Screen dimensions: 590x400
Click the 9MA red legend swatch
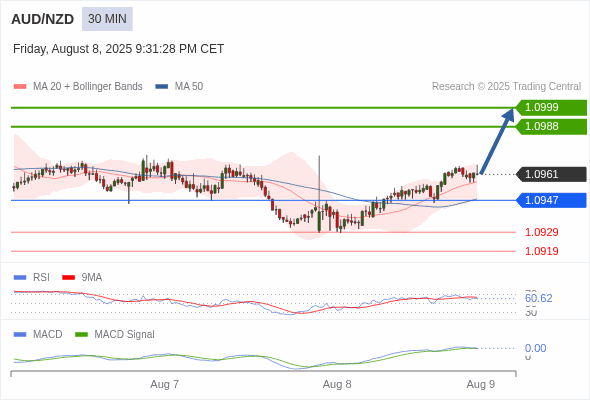click(x=68, y=278)
